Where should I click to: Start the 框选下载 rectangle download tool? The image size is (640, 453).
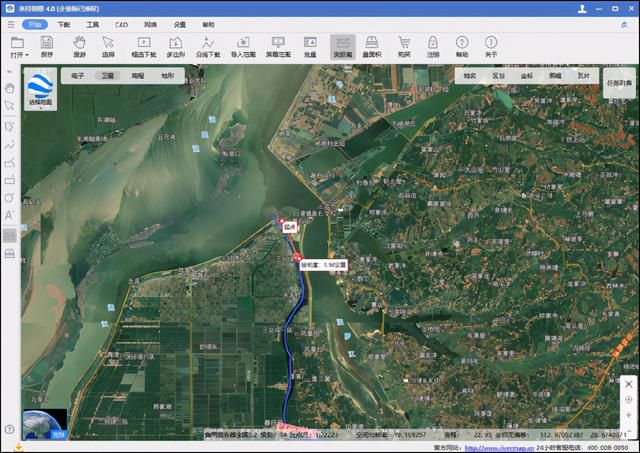(144, 46)
